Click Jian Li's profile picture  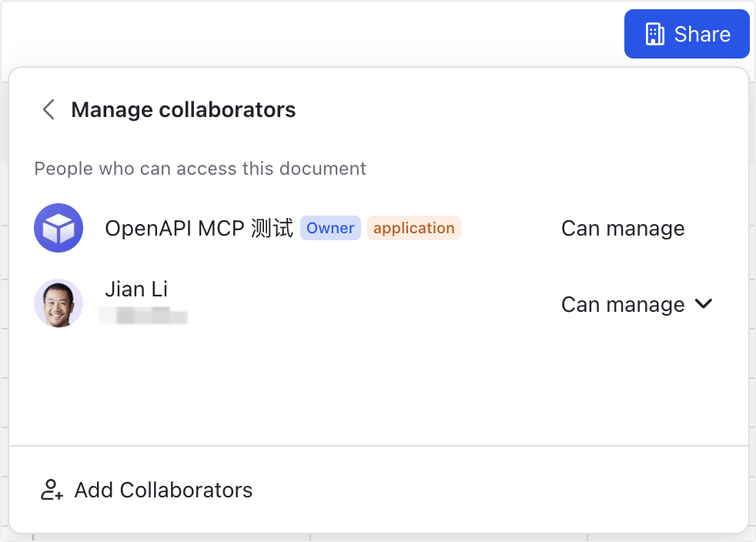coord(59,303)
